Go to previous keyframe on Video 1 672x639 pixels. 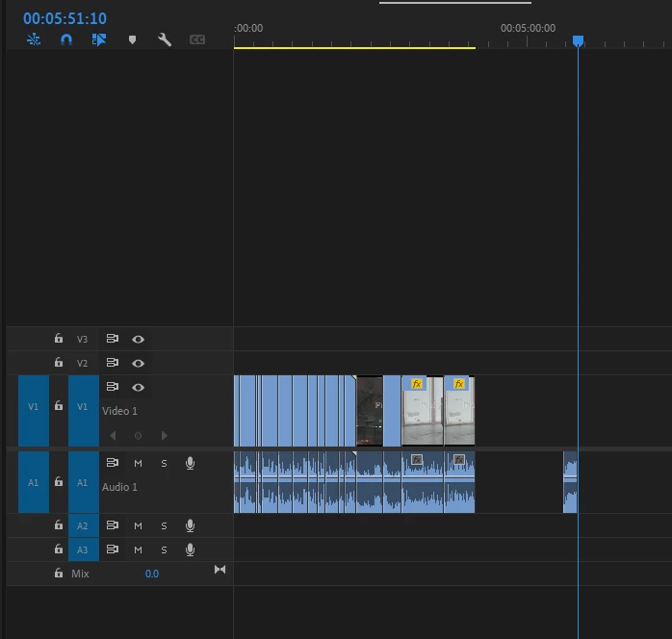click(113, 436)
